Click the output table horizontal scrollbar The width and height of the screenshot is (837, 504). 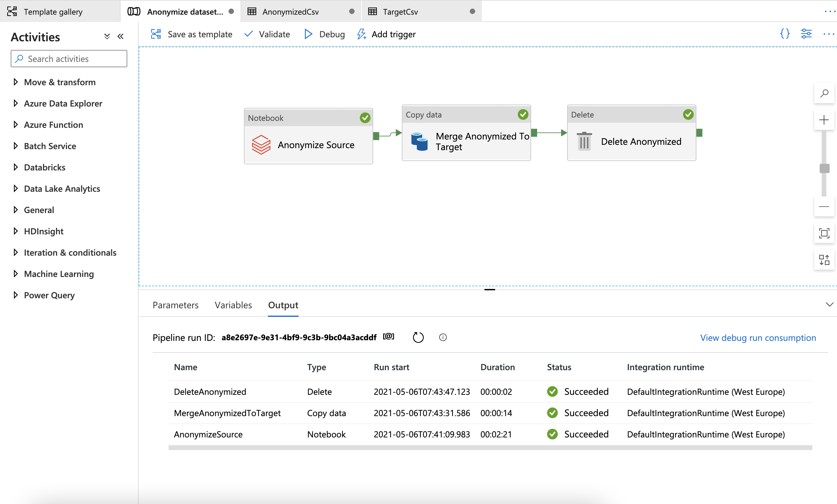[490, 448]
